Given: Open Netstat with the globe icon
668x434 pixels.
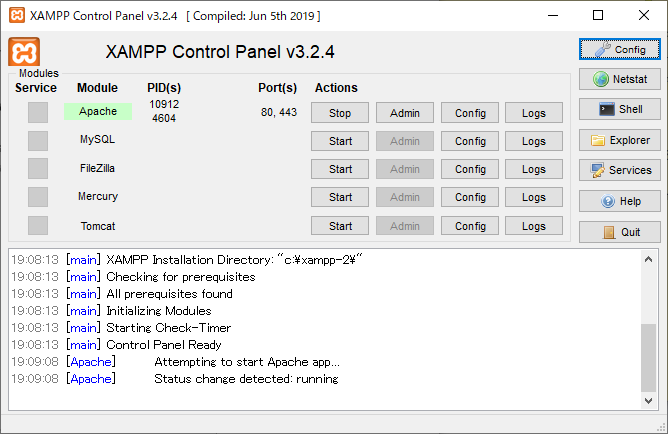Looking at the screenshot, I should pos(619,79).
